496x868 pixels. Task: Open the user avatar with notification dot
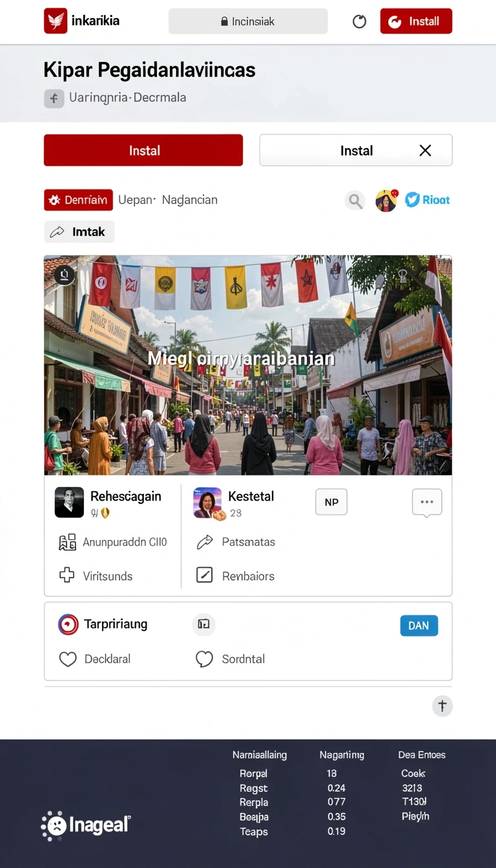[386, 201]
